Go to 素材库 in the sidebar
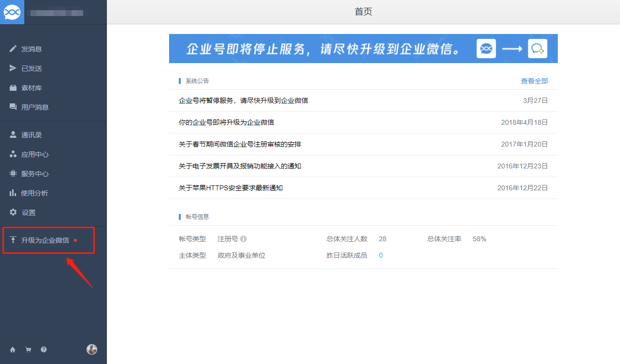Screen dimensions: 620x364 (32, 88)
